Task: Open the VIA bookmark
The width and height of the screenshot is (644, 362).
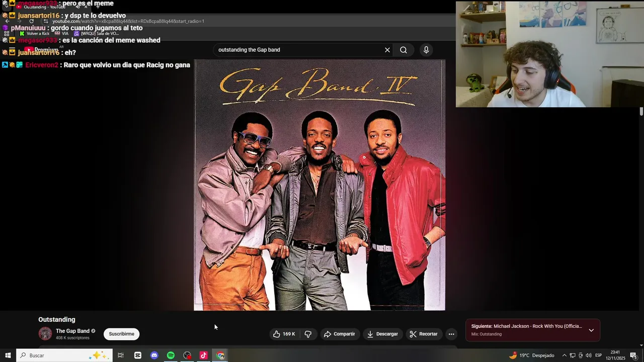Action: (x=61, y=33)
